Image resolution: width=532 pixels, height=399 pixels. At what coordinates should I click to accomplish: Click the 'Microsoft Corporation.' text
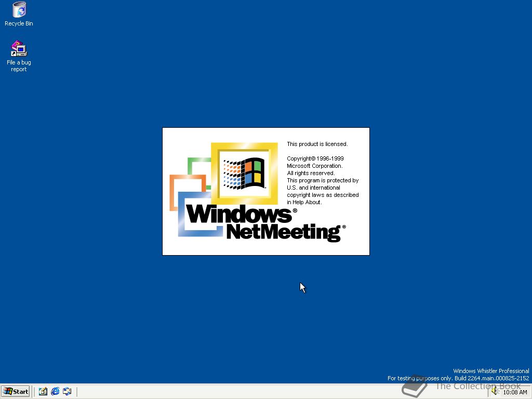(314, 166)
